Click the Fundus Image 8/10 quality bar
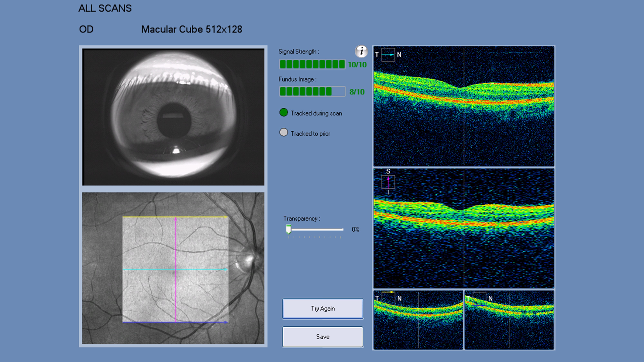This screenshot has width=644, height=362. point(312,91)
